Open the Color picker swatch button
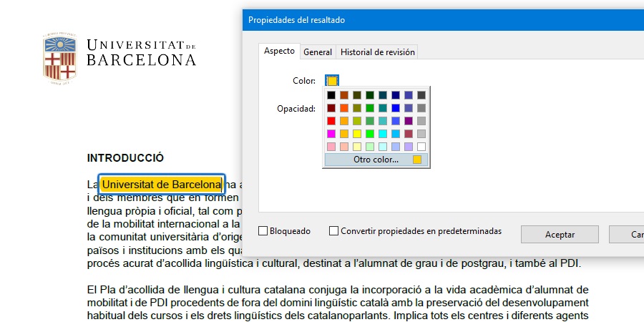This screenshot has height=322, width=644. 332,81
